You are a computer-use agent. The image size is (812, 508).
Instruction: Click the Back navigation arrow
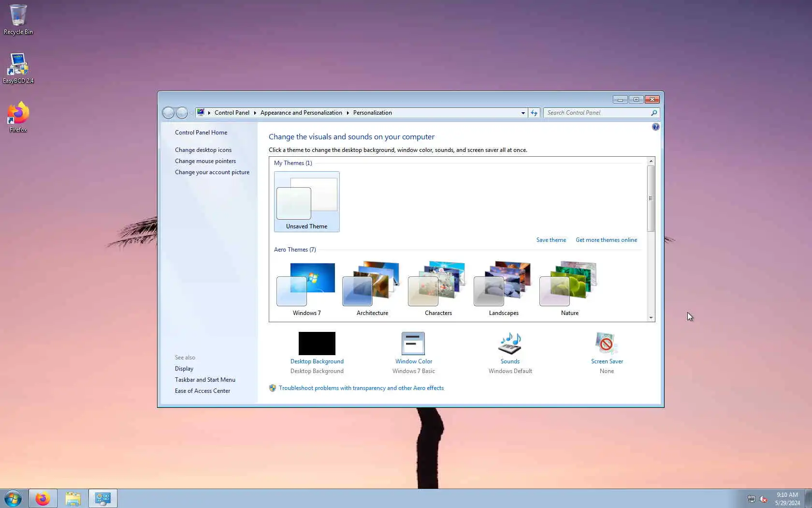[168, 113]
